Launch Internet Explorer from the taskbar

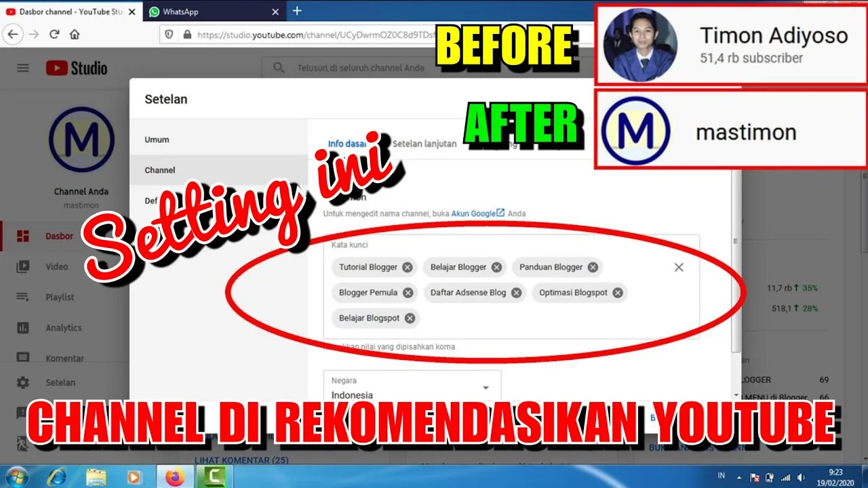click(x=57, y=477)
